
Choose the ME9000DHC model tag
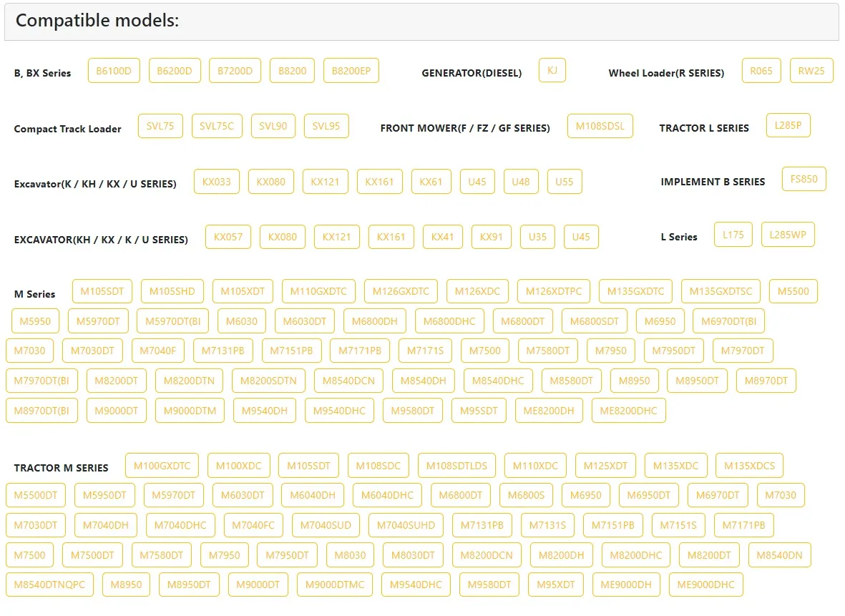705,585
